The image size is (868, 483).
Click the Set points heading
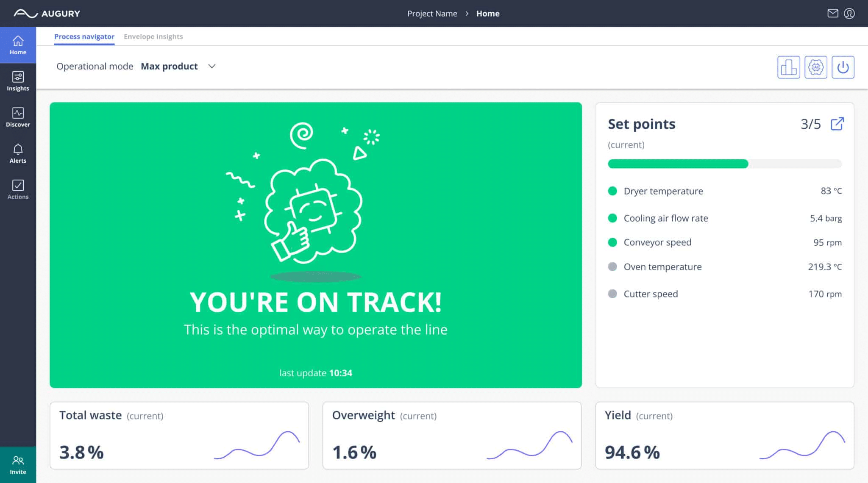coord(641,124)
